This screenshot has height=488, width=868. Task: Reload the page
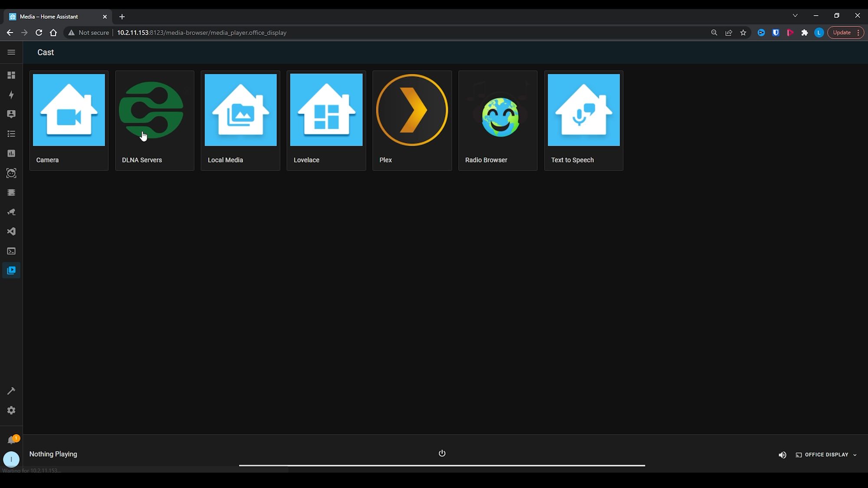click(39, 33)
